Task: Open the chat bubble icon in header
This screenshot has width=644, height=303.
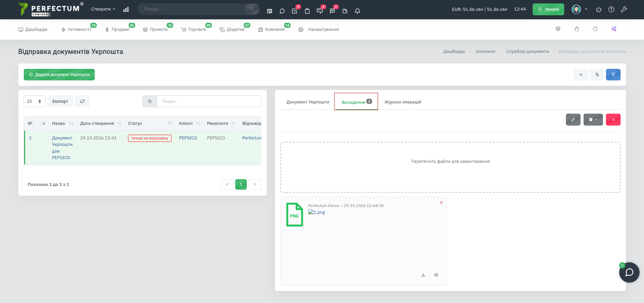Action: (x=282, y=11)
